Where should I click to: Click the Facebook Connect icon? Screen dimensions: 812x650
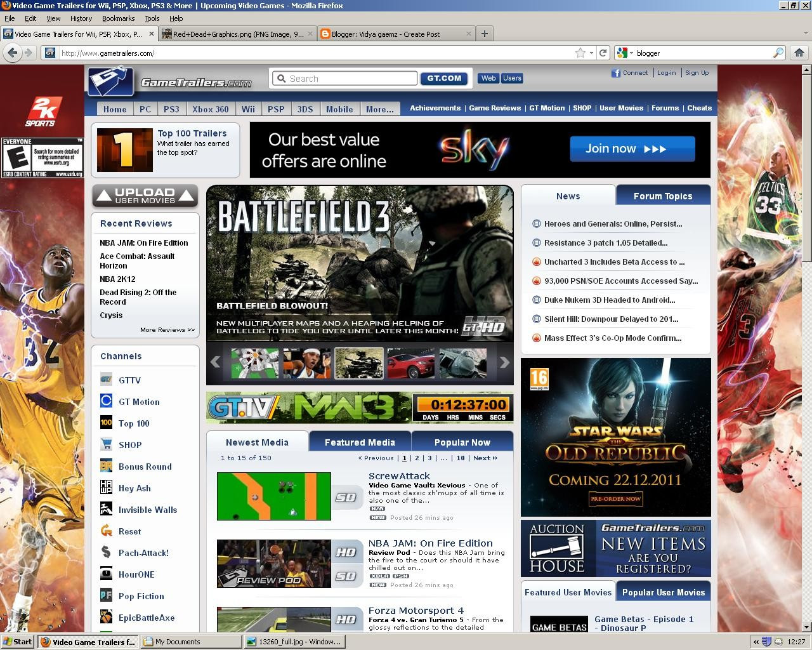615,73
